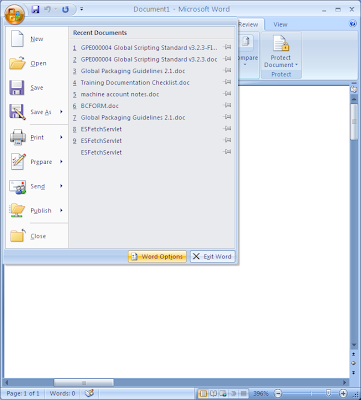Switch to Print Layout view

pyautogui.click(x=203, y=394)
